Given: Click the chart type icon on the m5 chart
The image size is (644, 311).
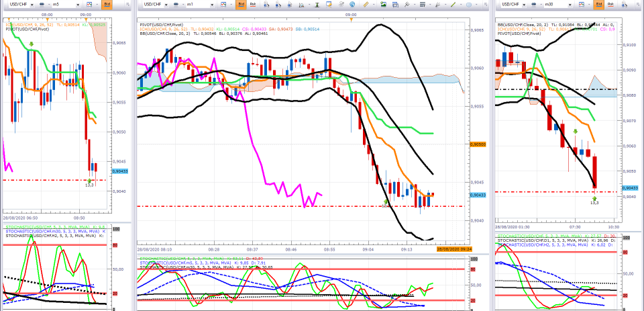Looking at the screenshot, I should click(89, 4).
